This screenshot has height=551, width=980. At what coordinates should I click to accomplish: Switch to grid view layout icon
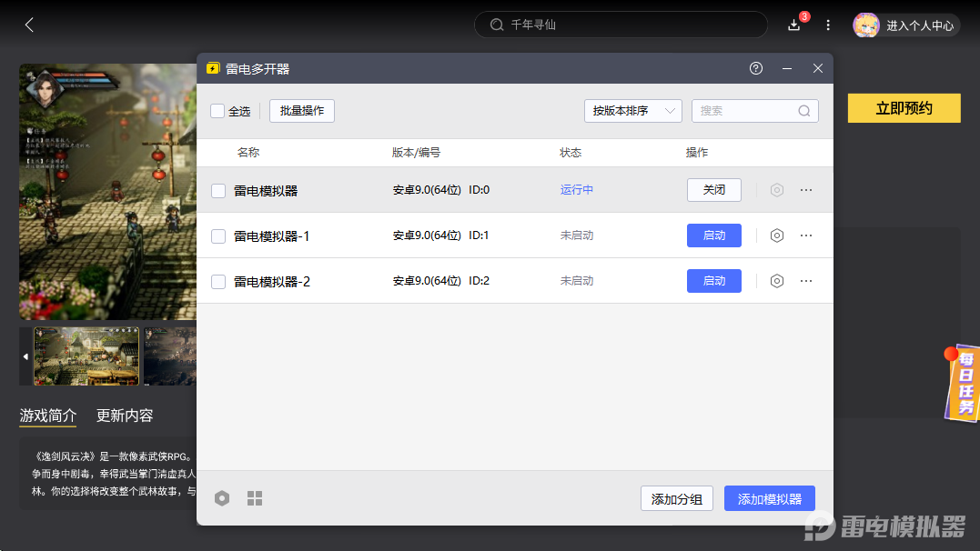(x=255, y=498)
